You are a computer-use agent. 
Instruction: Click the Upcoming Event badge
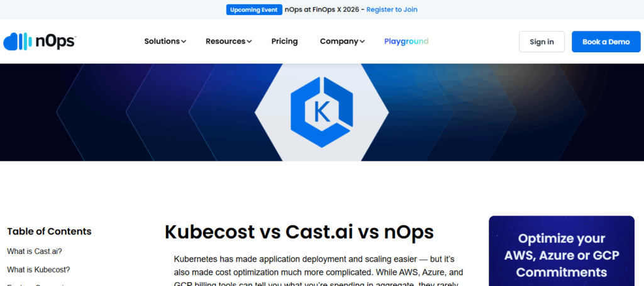[254, 9]
